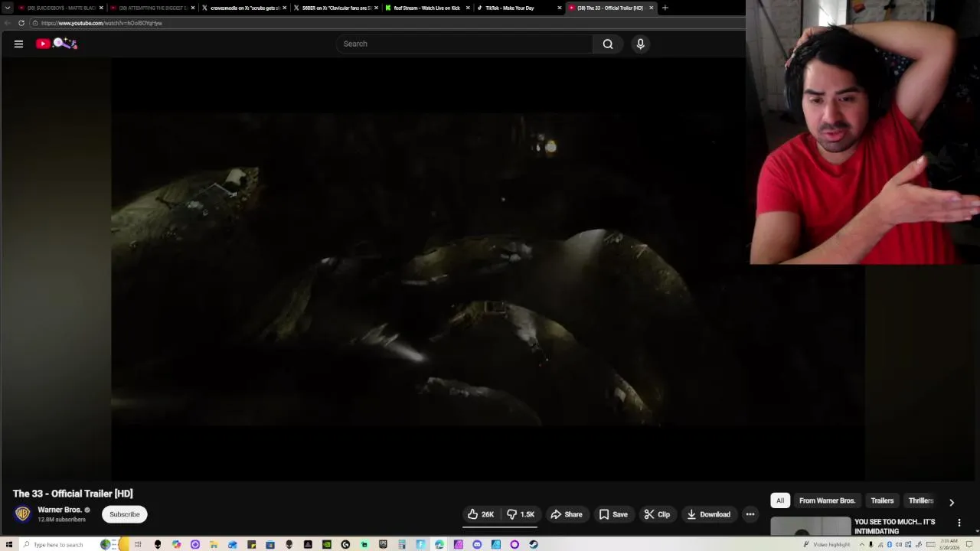The image size is (980, 551).
Task: Select the Thrillers filter chip
Action: point(921,500)
